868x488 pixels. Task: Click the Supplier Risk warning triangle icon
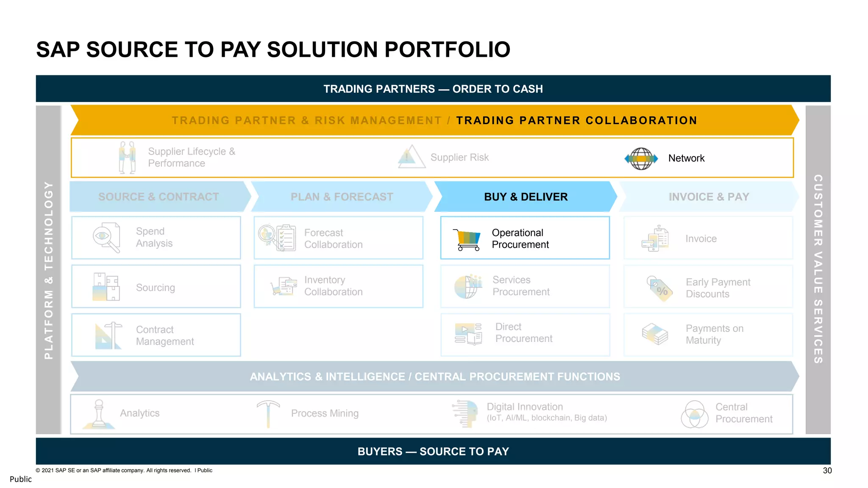[411, 157]
